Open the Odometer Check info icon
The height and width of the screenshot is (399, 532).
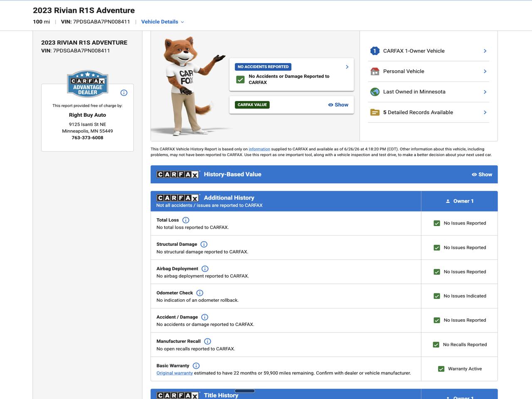point(200,293)
